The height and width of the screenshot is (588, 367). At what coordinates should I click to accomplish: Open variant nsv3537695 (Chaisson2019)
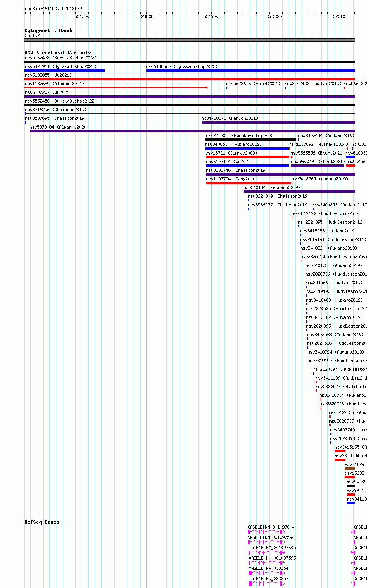point(56,118)
